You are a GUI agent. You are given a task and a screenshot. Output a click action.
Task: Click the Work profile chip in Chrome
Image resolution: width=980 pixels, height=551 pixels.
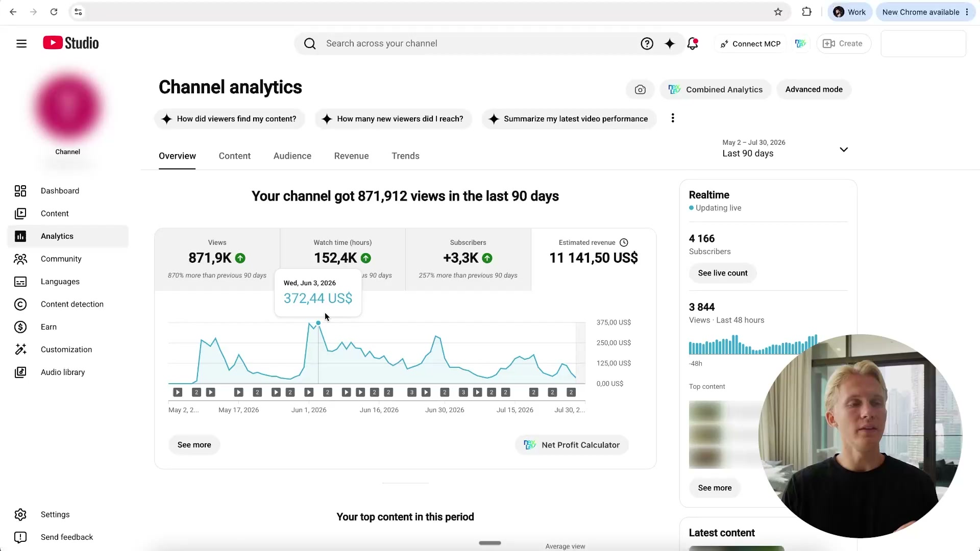[x=850, y=12]
